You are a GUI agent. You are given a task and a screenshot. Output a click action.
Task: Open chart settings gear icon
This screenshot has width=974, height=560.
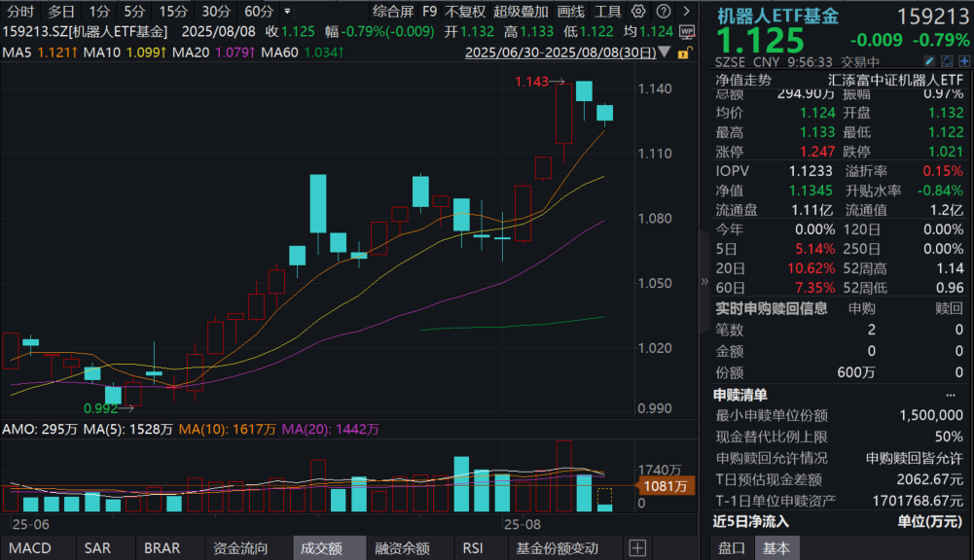point(638,12)
